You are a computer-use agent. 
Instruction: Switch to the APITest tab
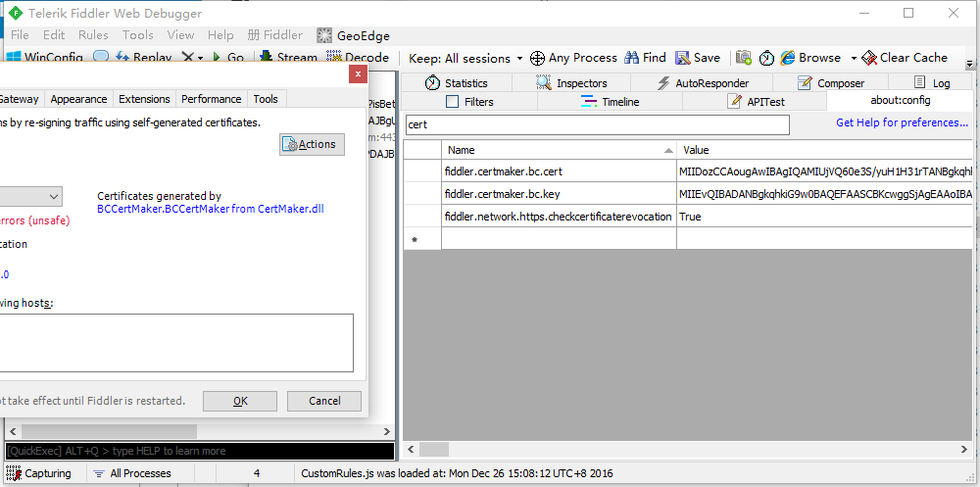pos(757,101)
